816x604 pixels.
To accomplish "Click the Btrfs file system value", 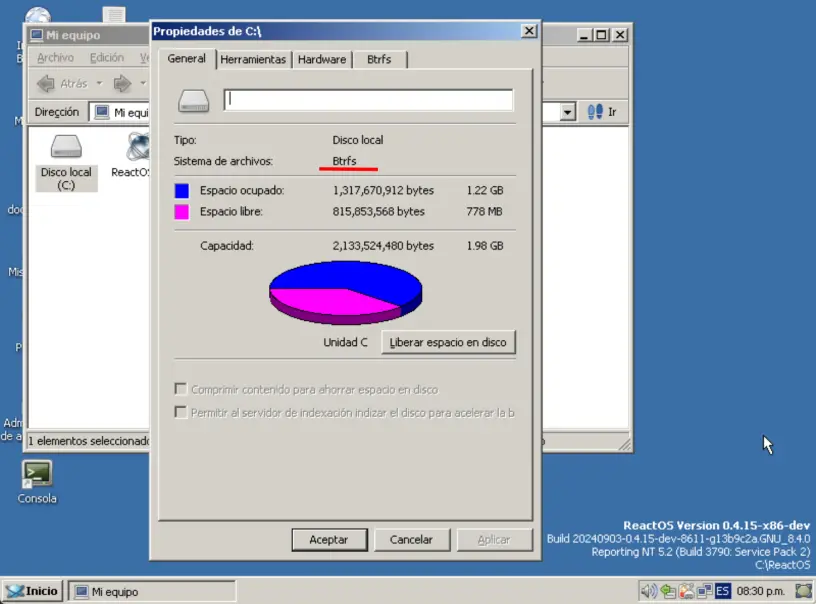I will [345, 161].
